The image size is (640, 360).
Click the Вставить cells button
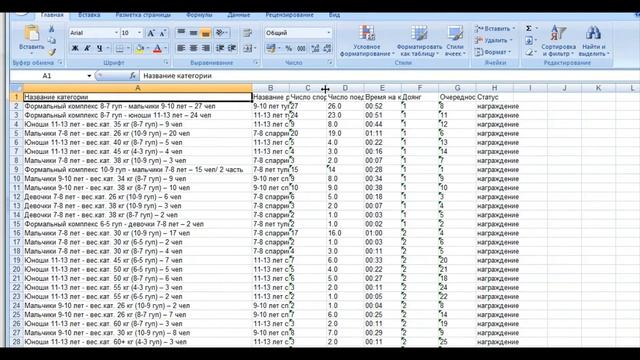[x=494, y=29]
